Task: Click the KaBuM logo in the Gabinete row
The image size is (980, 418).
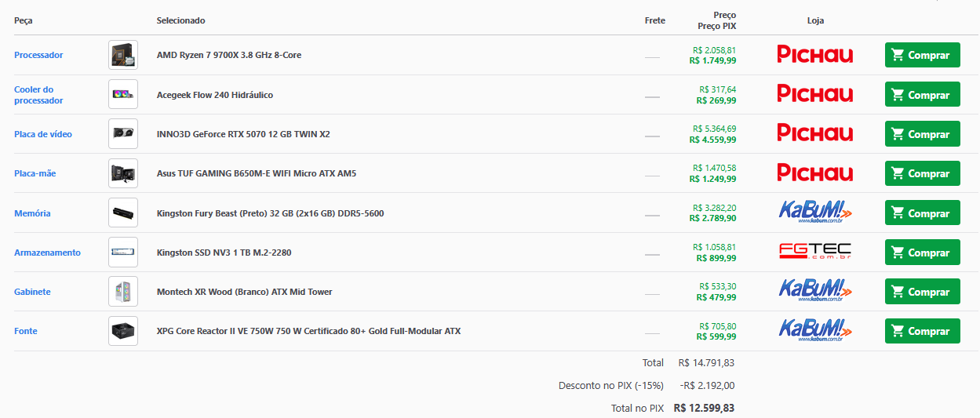Action: 814,291
